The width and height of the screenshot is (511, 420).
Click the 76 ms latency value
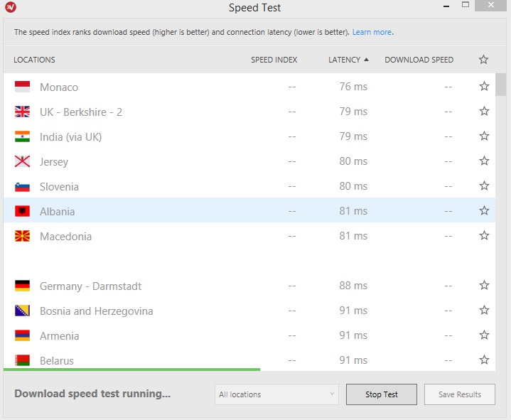[353, 87]
